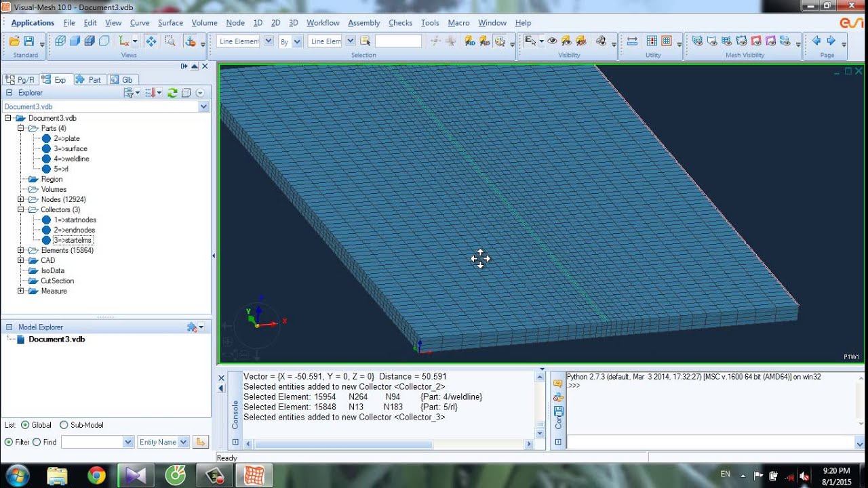
Task: Expand the Elements (15864) tree node
Action: (x=21, y=250)
